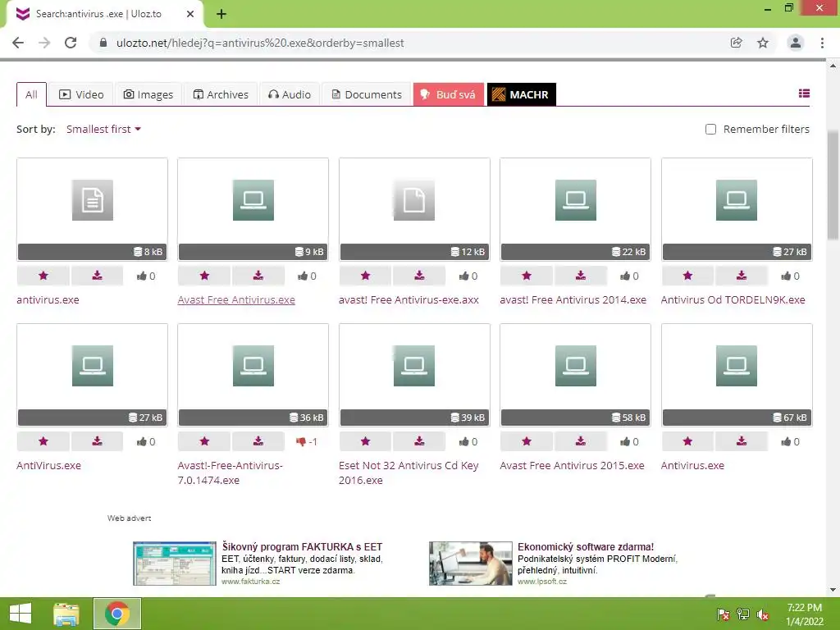Open Smallest first sort dropdown

[103, 129]
